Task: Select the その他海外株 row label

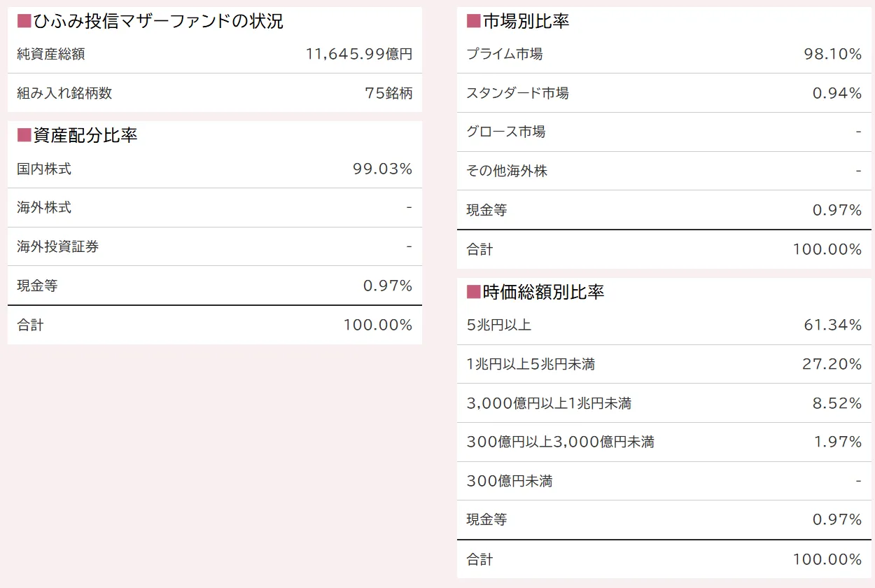Action: tap(507, 171)
